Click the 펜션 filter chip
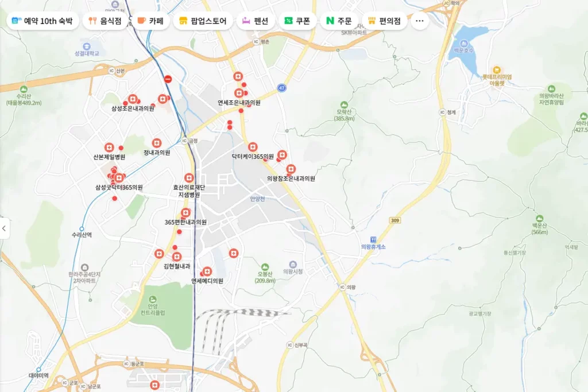 pos(260,19)
